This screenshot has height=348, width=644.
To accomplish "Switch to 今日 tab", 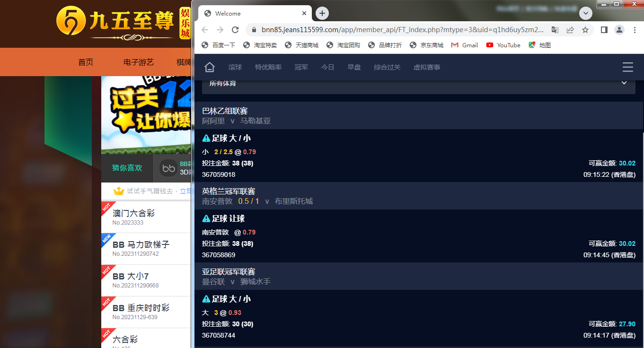I will pyautogui.click(x=328, y=67).
